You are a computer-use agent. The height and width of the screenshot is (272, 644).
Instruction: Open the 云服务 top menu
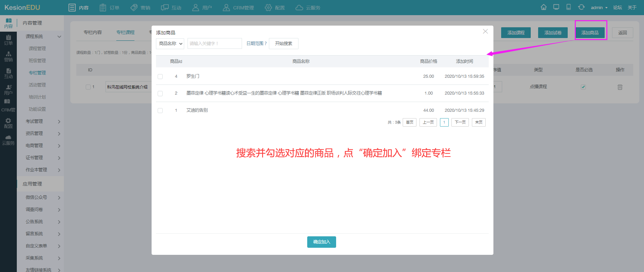[x=308, y=7]
